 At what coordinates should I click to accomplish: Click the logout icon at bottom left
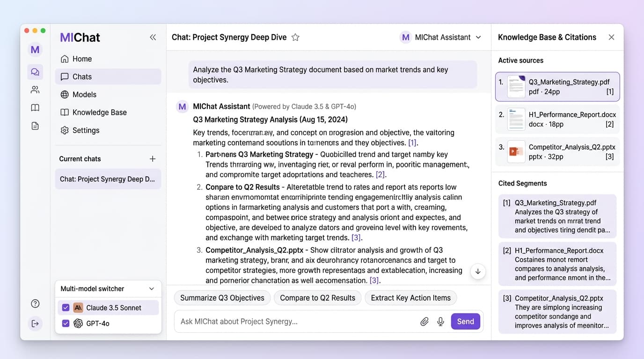pos(35,323)
